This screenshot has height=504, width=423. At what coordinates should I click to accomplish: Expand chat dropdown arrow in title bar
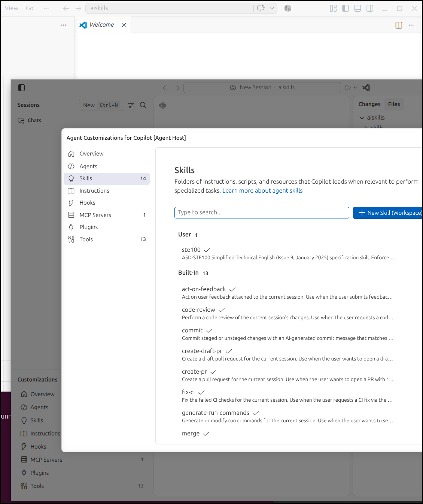click(x=272, y=8)
